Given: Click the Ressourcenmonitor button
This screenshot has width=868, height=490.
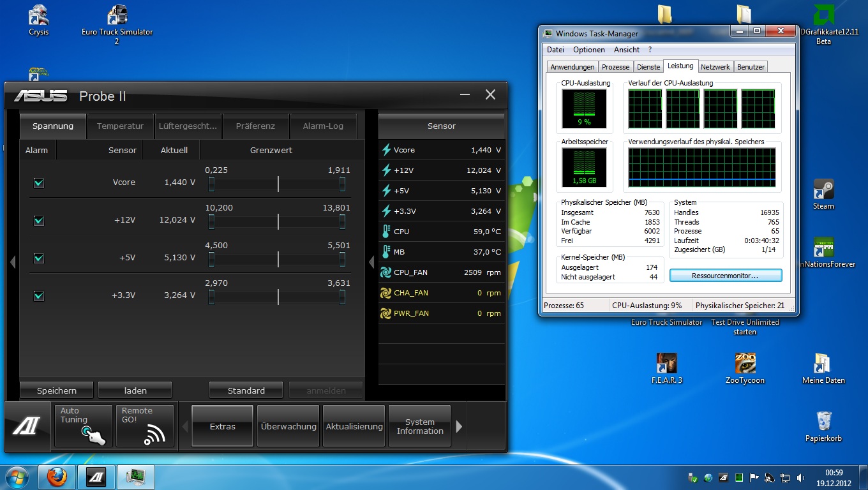Looking at the screenshot, I should (726, 276).
